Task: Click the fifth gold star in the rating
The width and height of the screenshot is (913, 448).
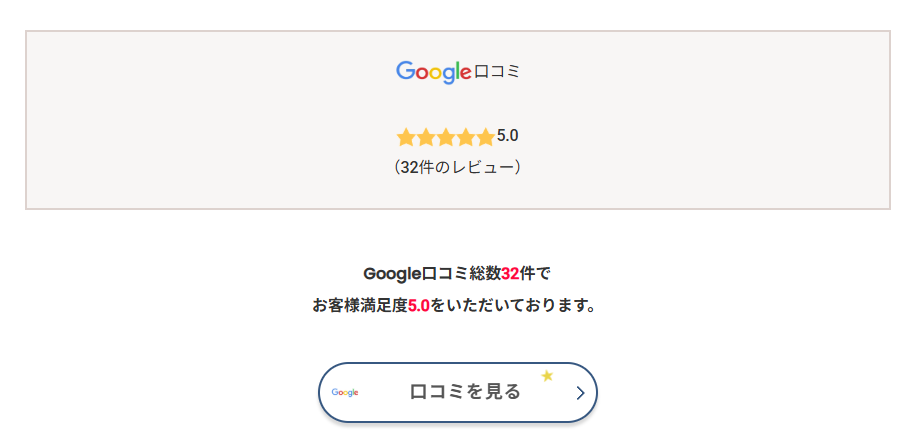Action: [x=485, y=138]
